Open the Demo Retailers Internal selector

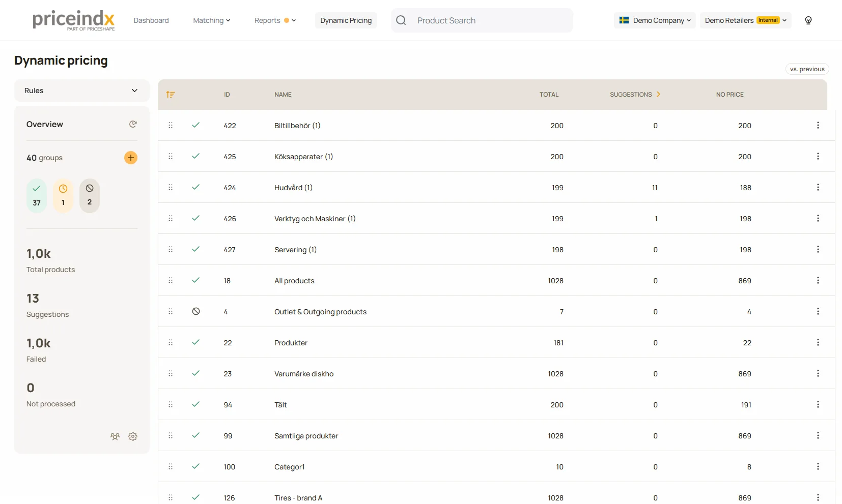coord(746,20)
